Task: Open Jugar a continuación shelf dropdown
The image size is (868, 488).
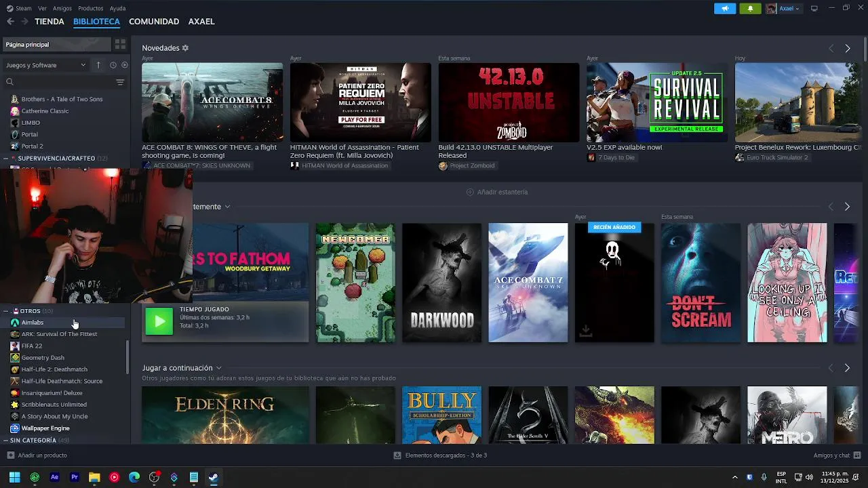Action: 218,368
